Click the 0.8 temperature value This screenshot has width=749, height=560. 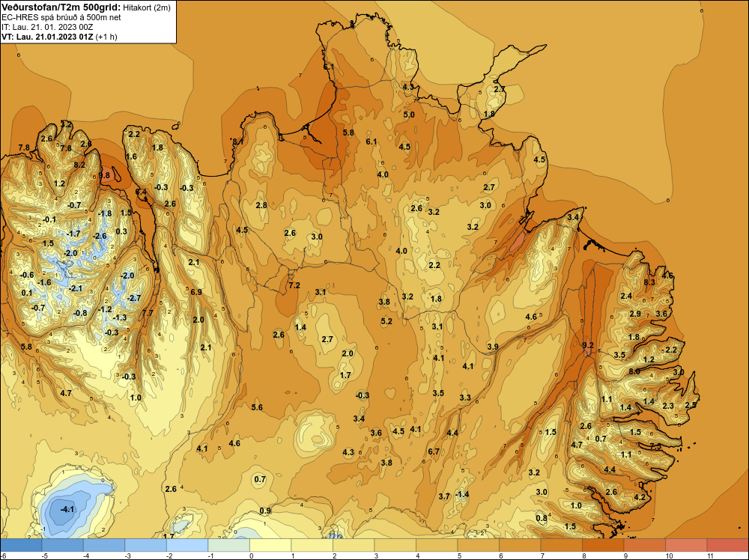542,518
